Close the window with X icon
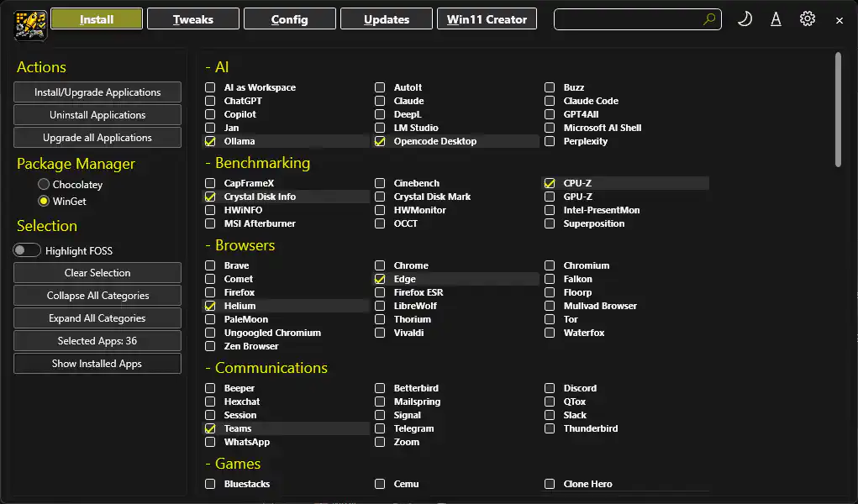This screenshot has width=858, height=504. click(840, 20)
